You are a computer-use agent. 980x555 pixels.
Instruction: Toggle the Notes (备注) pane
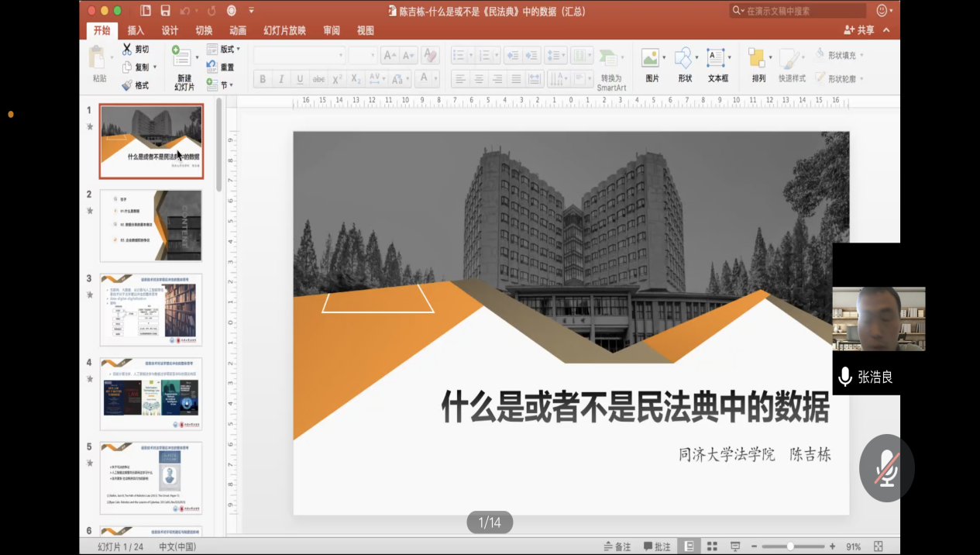coord(617,546)
